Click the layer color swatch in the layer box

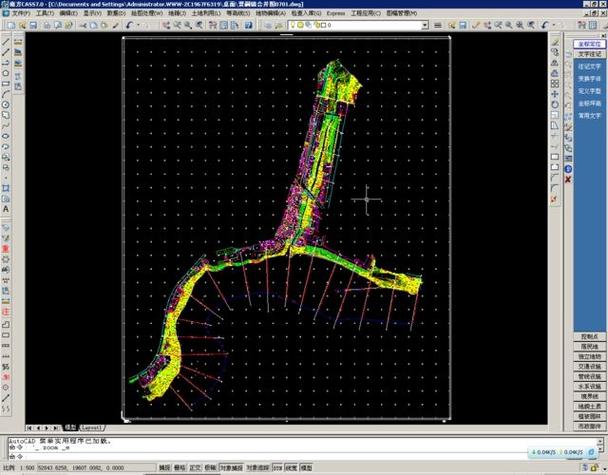pos(323,25)
